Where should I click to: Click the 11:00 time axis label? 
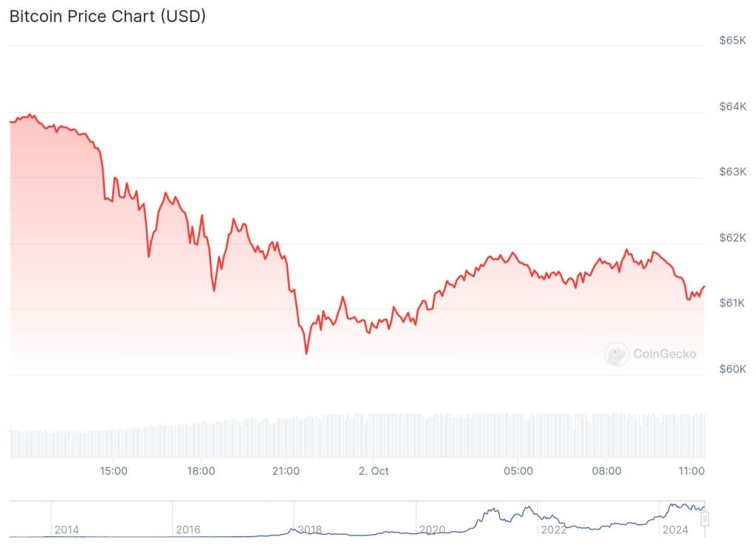(691, 471)
